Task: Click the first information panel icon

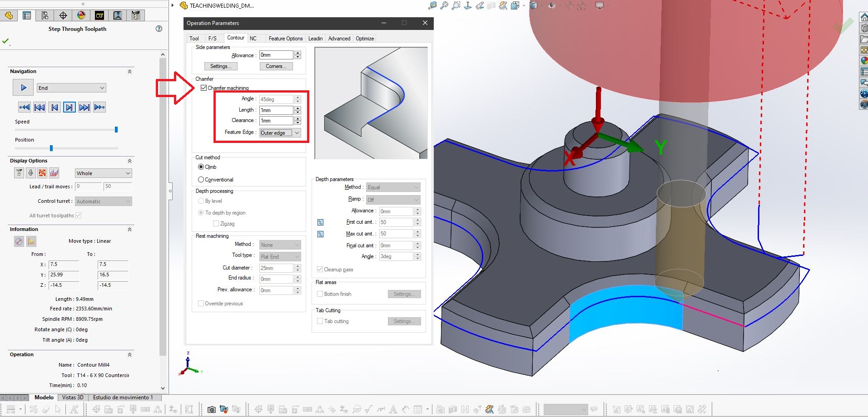Action: point(19,241)
